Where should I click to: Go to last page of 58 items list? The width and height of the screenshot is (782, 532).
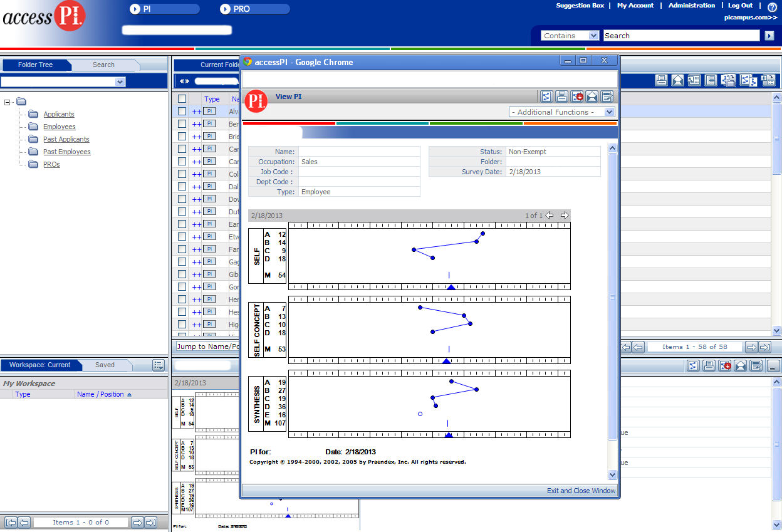coord(765,347)
